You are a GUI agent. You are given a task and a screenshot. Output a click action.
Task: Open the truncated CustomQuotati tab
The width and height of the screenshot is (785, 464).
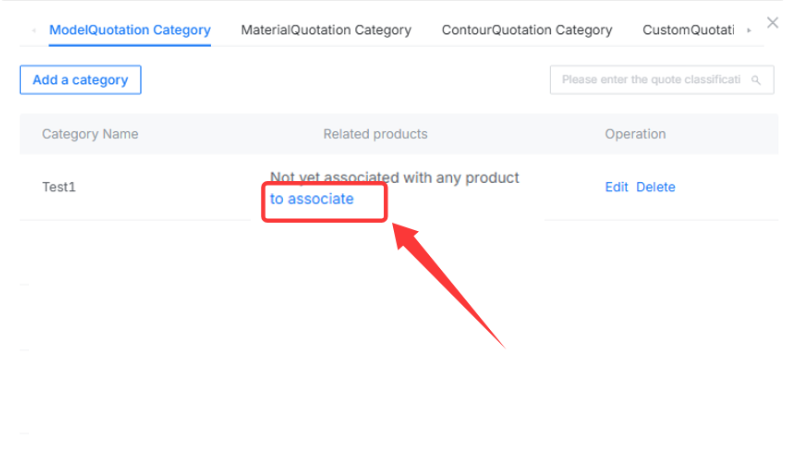[688, 30]
